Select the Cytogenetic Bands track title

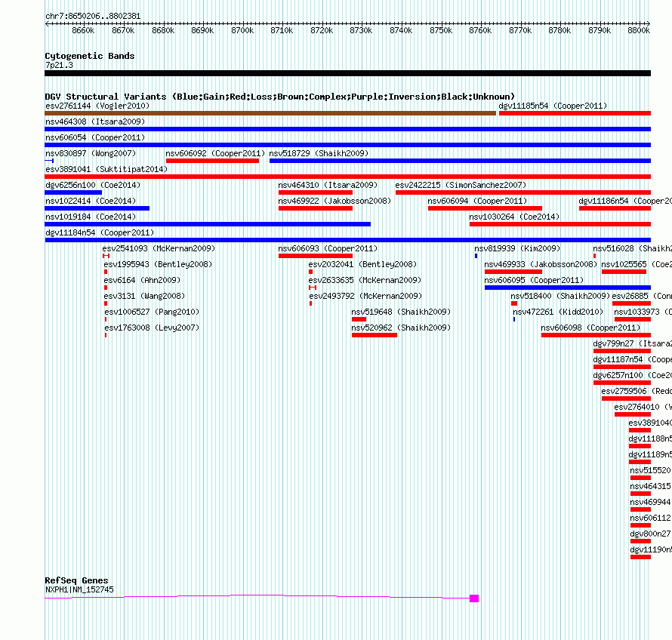(90, 56)
